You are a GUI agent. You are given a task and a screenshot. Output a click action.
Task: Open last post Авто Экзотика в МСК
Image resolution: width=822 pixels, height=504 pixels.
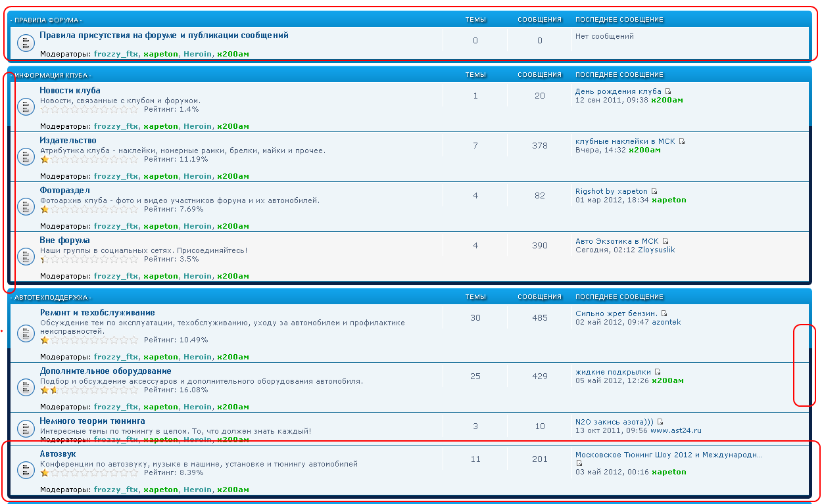616,241
